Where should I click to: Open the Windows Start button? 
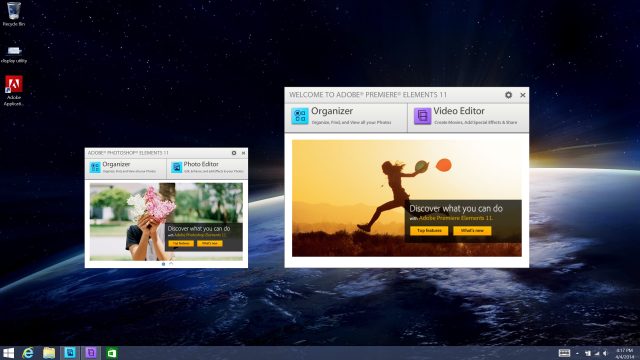(x=9, y=353)
